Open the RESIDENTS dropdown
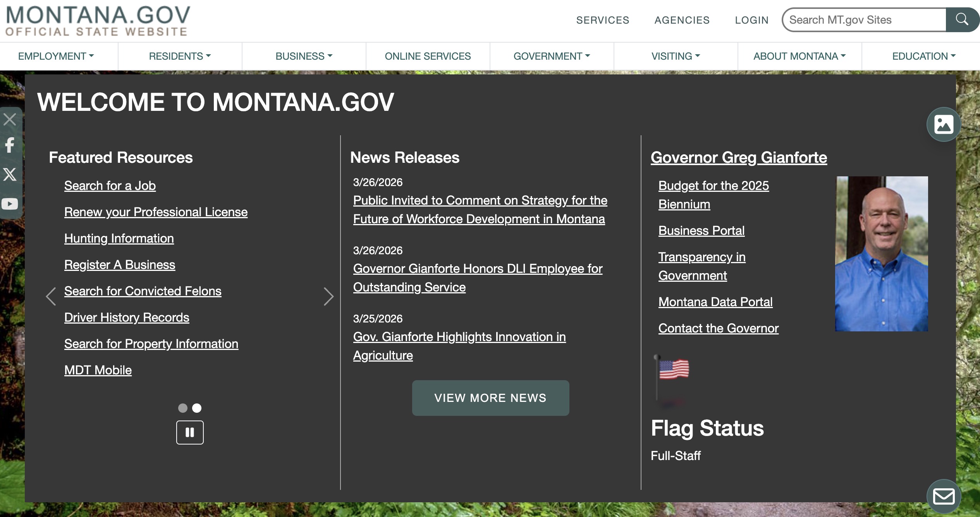 pyautogui.click(x=180, y=56)
